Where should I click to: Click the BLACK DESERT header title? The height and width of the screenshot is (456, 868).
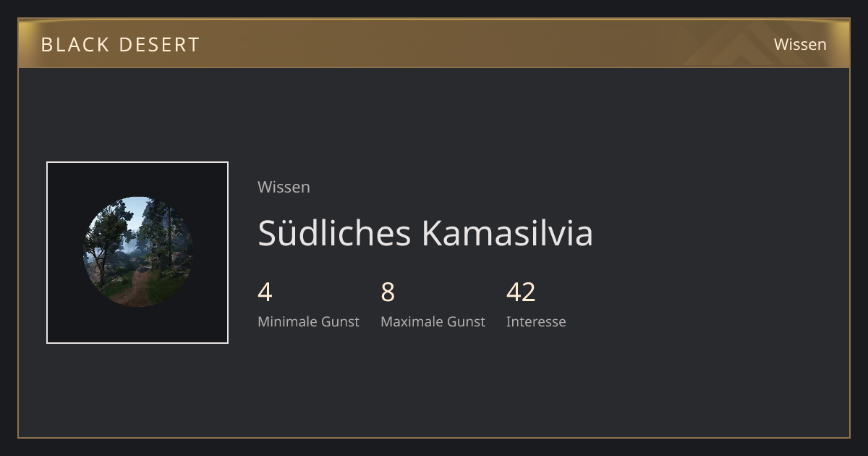point(120,45)
